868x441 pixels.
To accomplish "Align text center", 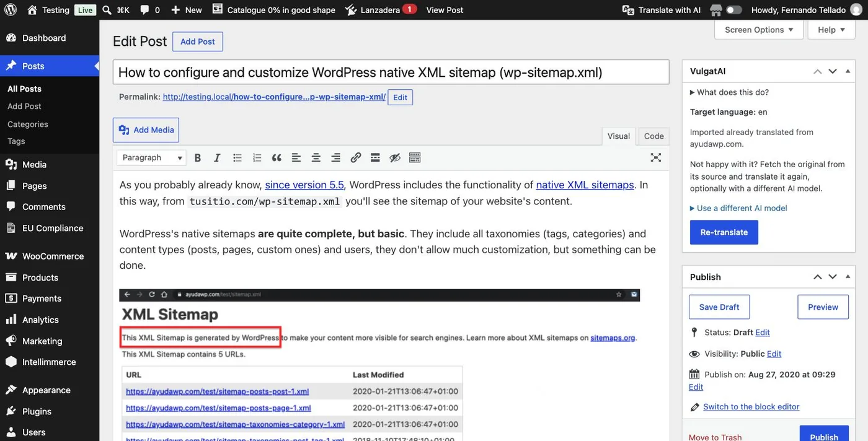I will pyautogui.click(x=316, y=158).
